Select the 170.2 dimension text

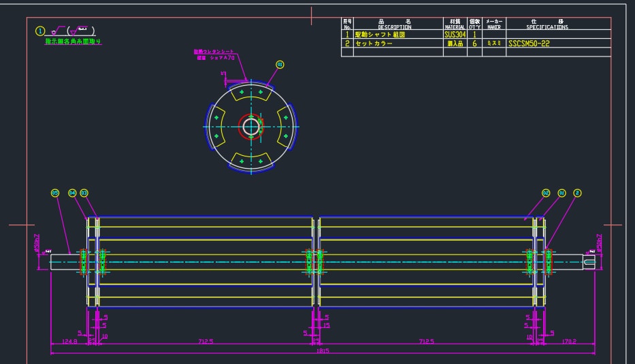(569, 342)
